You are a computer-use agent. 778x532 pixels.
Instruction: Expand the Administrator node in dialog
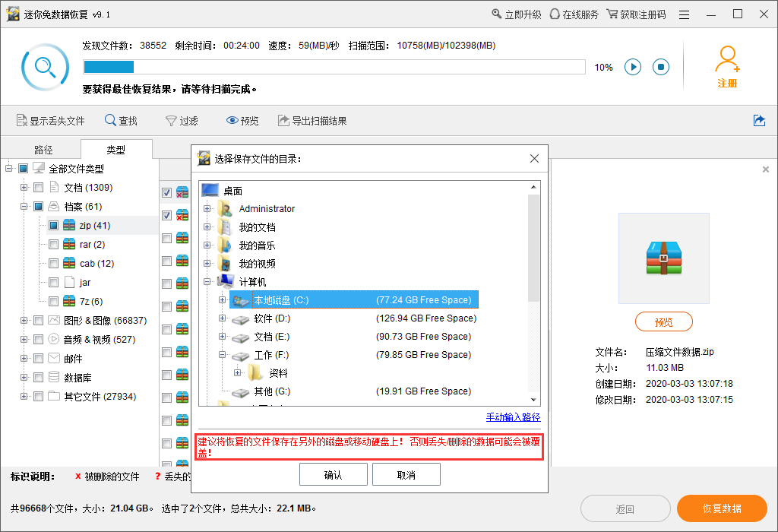click(207, 208)
